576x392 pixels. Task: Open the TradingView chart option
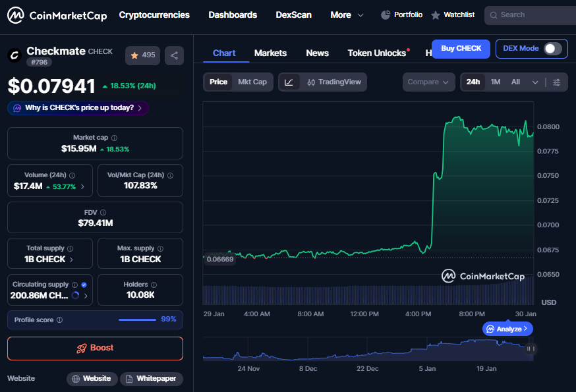click(334, 82)
